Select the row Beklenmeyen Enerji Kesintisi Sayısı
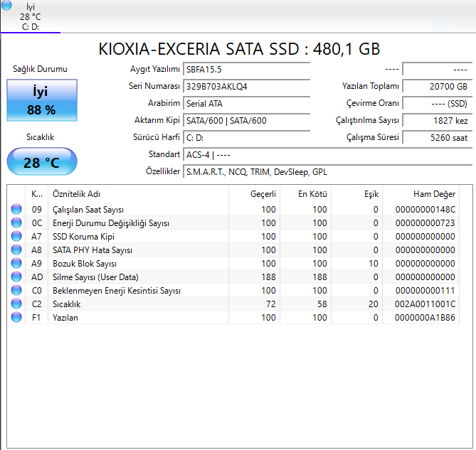The width and height of the screenshot is (476, 450). pyautogui.click(x=233, y=291)
